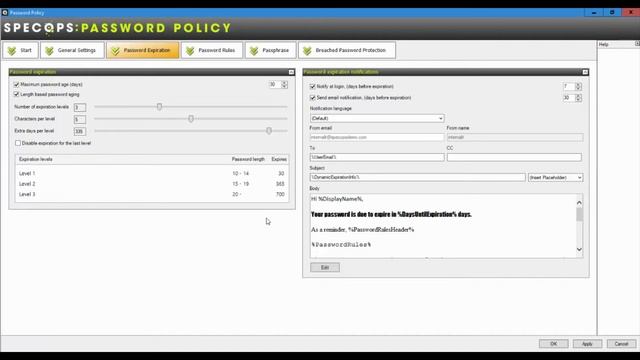Image resolution: width=640 pixels, height=360 pixels.
Task: Click the checkmark icon on Breached Password Protection tab
Action: coord(307,51)
